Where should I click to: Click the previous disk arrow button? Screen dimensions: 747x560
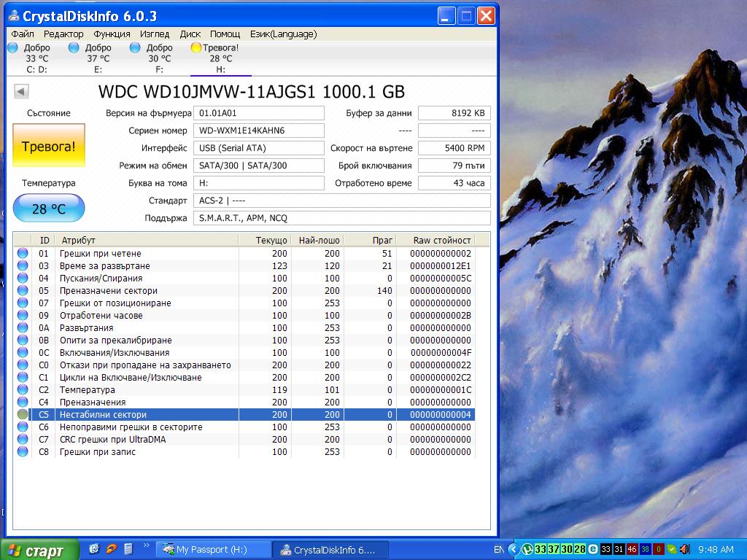coord(21,91)
